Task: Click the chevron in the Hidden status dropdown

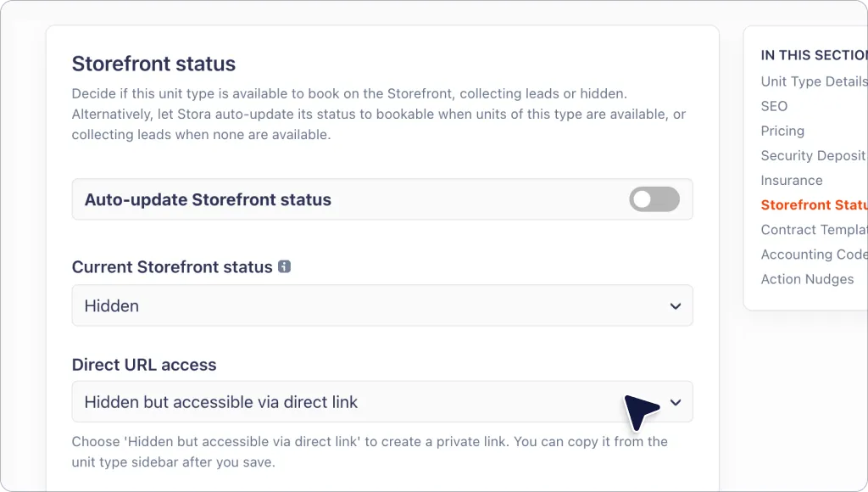Action: pos(676,306)
